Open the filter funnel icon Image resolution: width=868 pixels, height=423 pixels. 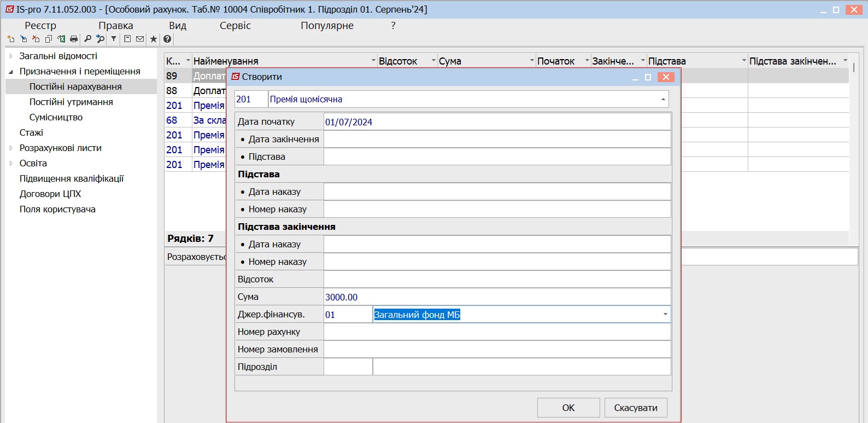(x=114, y=39)
